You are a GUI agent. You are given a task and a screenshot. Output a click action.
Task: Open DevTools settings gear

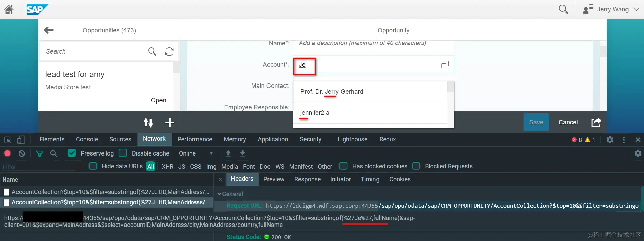[x=610, y=139]
